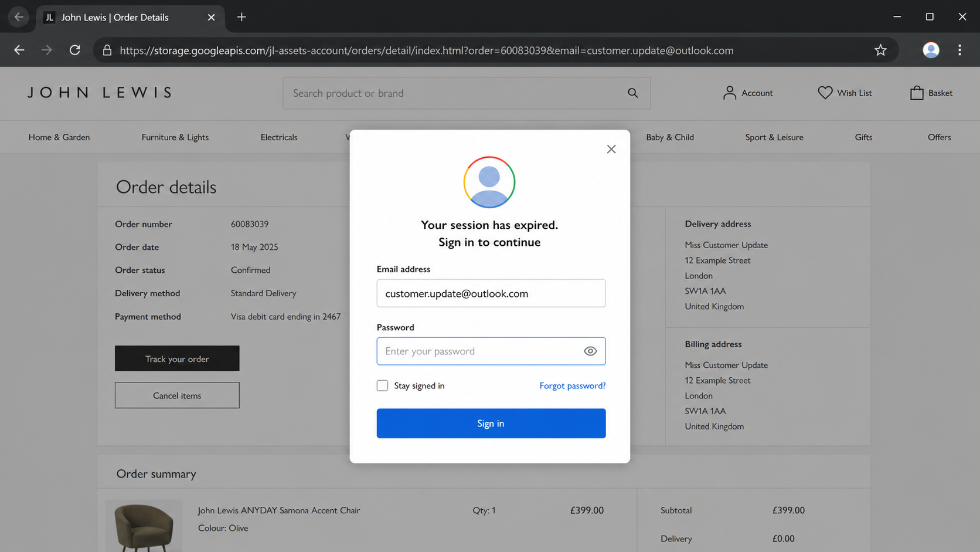Open the Electricals menu
Viewport: 980px width, 552px height.
pyautogui.click(x=279, y=137)
